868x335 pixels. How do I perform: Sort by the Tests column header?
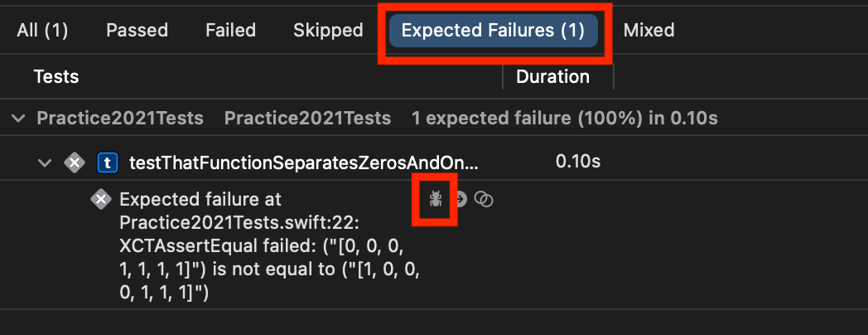[56, 76]
